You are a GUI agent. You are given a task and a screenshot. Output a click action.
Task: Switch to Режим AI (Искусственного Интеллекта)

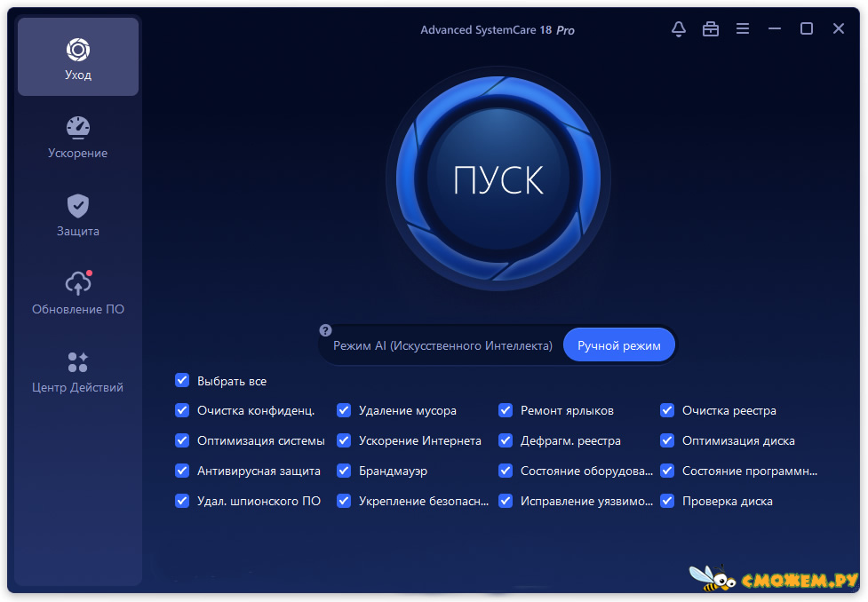(442, 345)
